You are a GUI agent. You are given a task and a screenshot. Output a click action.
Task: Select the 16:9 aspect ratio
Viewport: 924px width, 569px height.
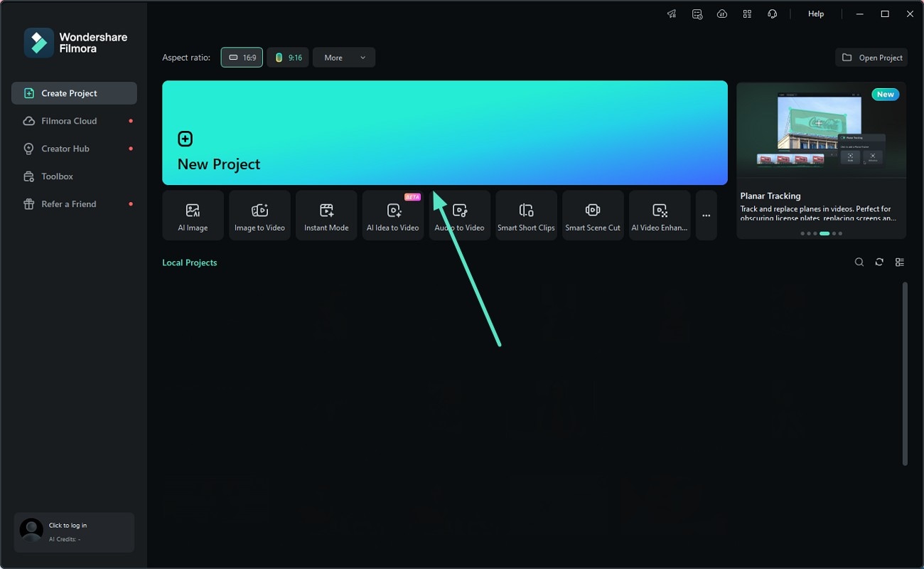[x=242, y=58]
